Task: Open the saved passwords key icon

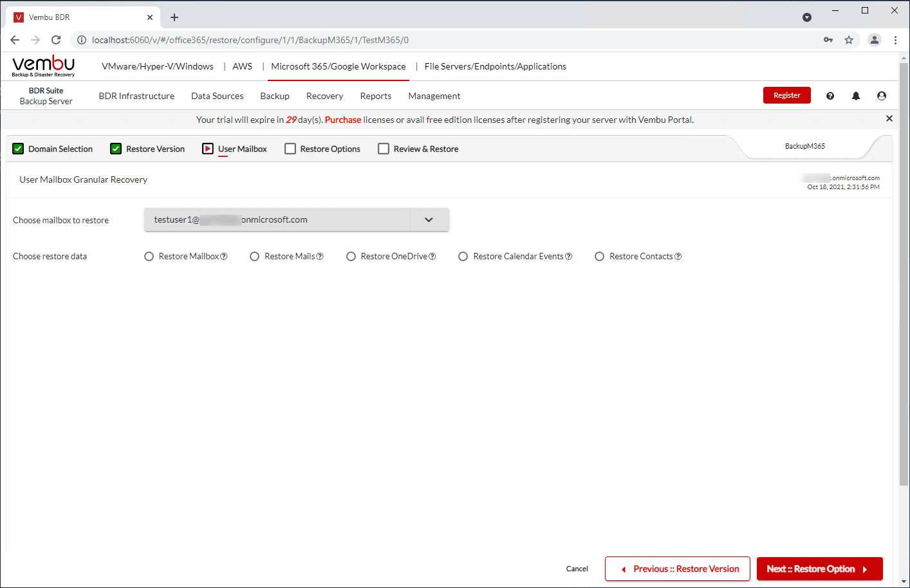Action: click(x=828, y=40)
